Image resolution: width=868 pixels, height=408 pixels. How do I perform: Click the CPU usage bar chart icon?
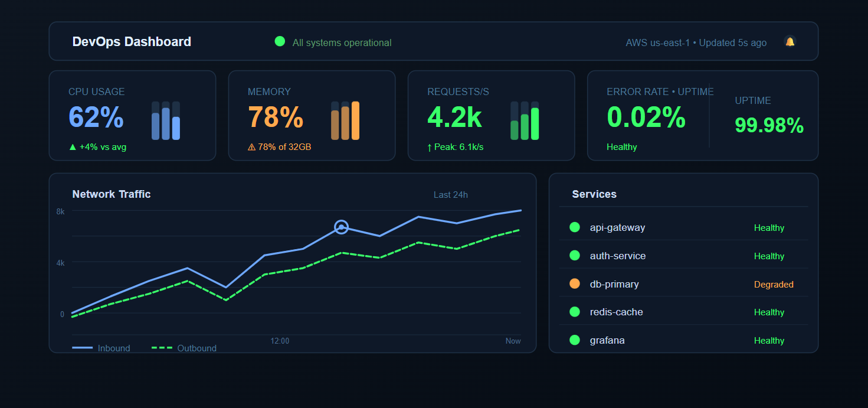pyautogui.click(x=166, y=121)
